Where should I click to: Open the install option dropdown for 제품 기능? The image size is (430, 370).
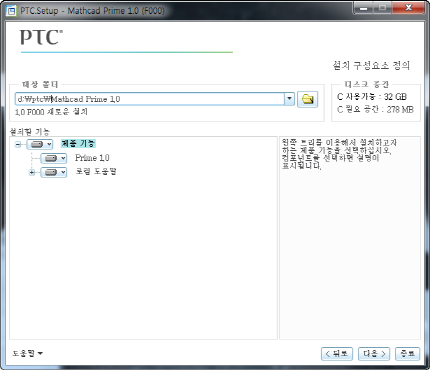coord(40,144)
